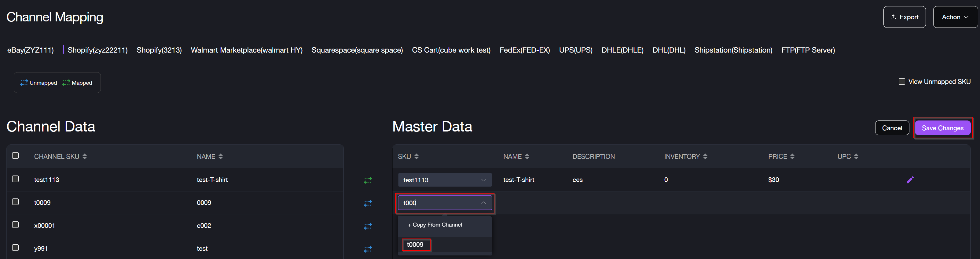
Task: Open the Action dropdown menu
Action: click(955, 17)
